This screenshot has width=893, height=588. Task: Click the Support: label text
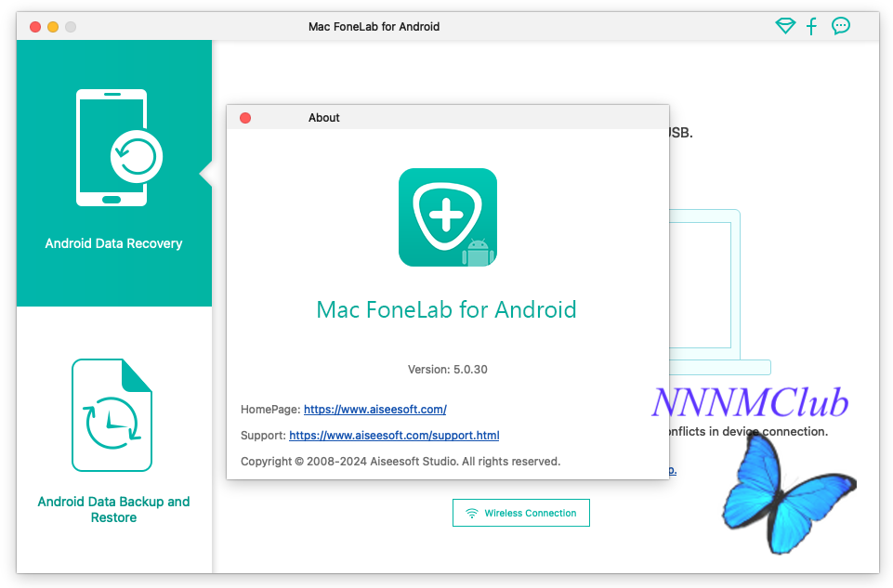[263, 436]
